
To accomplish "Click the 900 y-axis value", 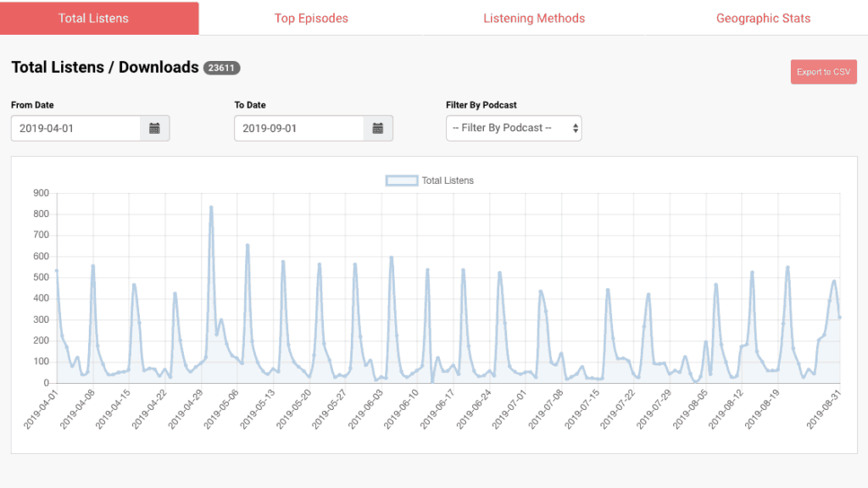I will pos(41,193).
